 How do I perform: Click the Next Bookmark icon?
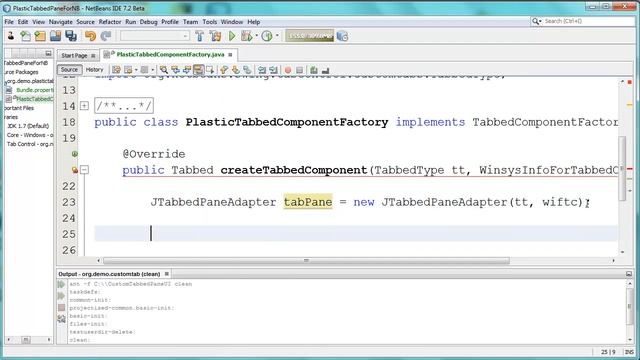pos(236,70)
